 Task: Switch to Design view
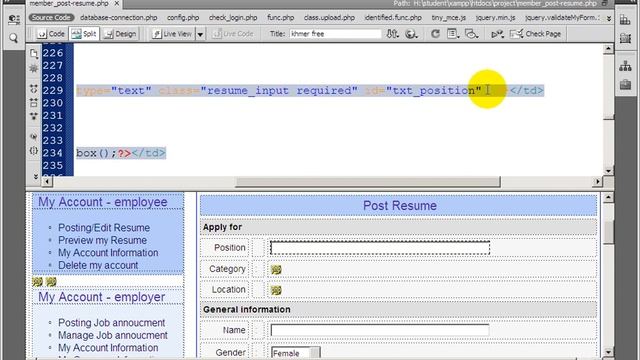point(120,34)
